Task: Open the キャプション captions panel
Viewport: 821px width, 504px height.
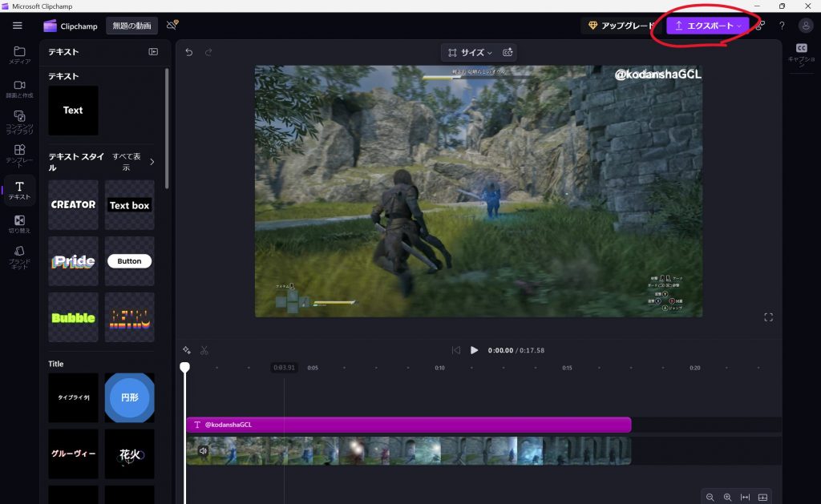Action: point(802,54)
